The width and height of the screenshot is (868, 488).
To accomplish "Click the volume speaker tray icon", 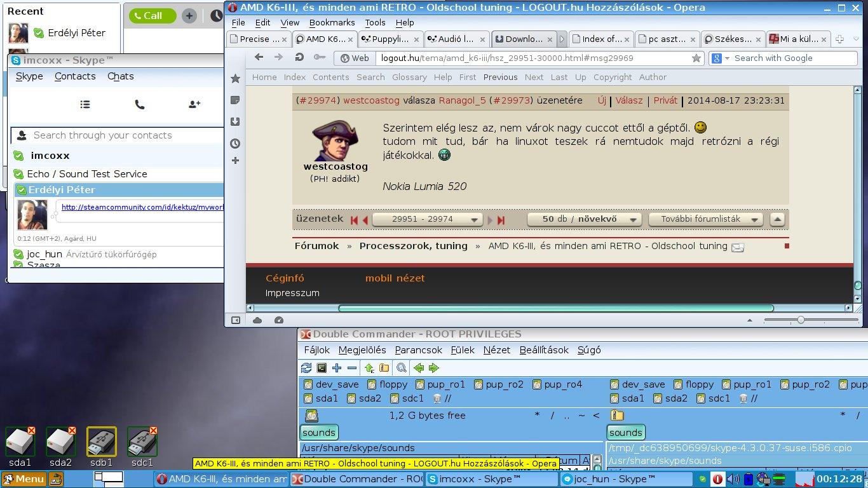I will pos(734,479).
